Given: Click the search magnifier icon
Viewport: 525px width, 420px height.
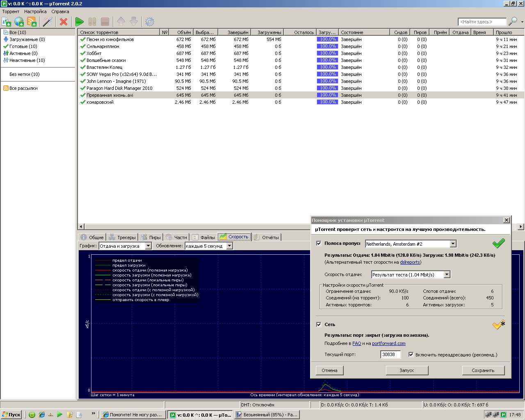Looking at the screenshot, I should click(513, 22).
